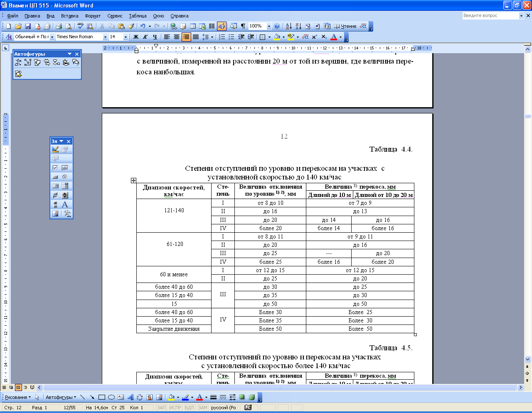Open the Файл menu
Image resolution: width=532 pixels, height=413 pixels.
pyautogui.click(x=12, y=16)
